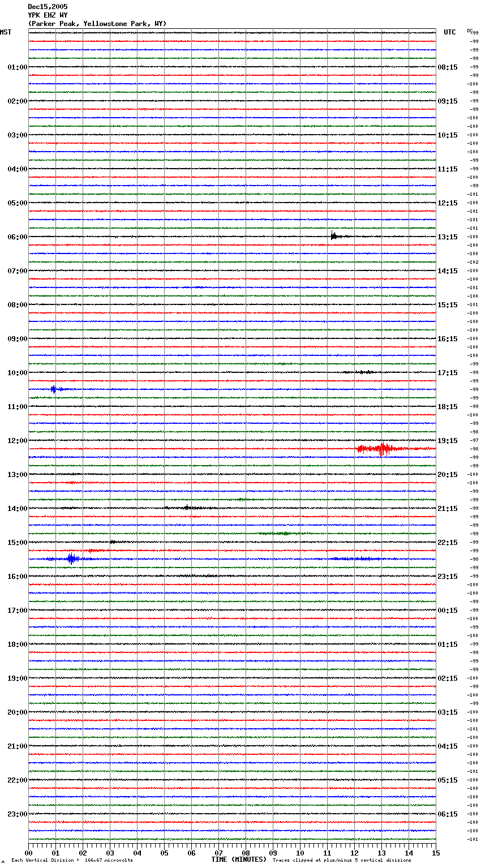Click the 20:00 MST hour label
Screen dimensions: 481x868
pyautogui.click(x=18, y=712)
